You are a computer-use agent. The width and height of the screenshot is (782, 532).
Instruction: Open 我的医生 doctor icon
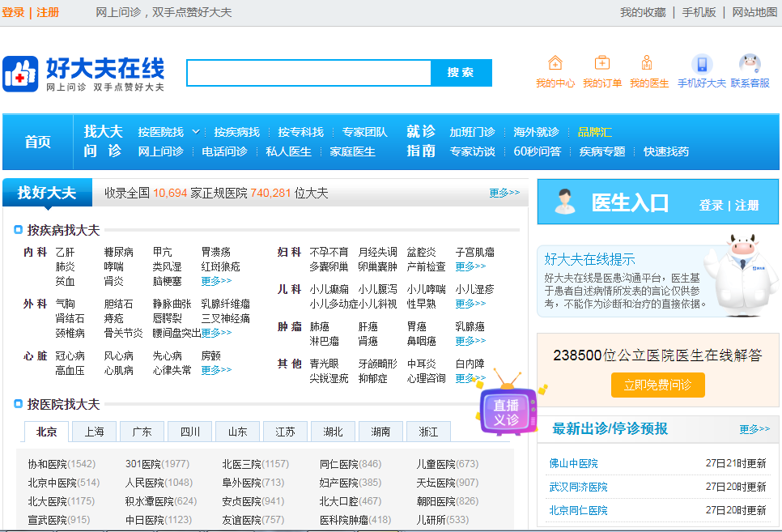tap(646, 63)
